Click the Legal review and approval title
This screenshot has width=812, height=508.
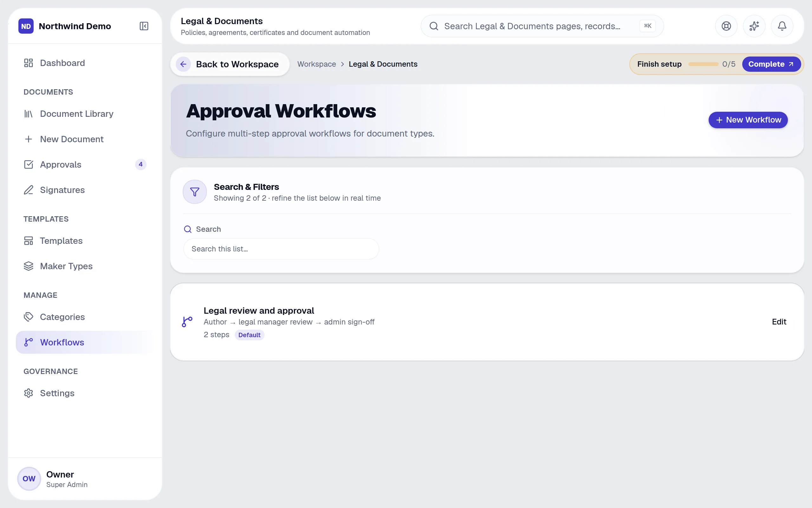(259, 311)
